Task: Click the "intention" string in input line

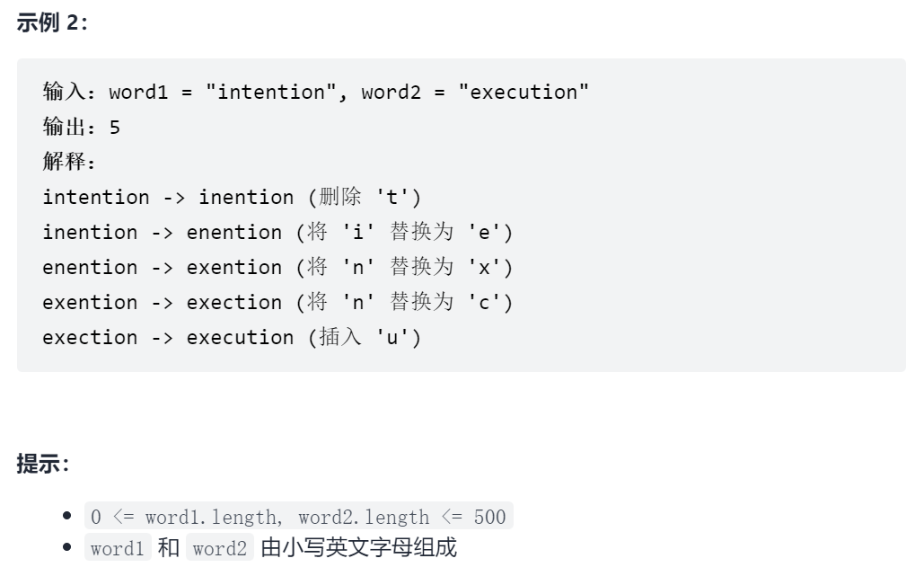Action: (x=271, y=92)
